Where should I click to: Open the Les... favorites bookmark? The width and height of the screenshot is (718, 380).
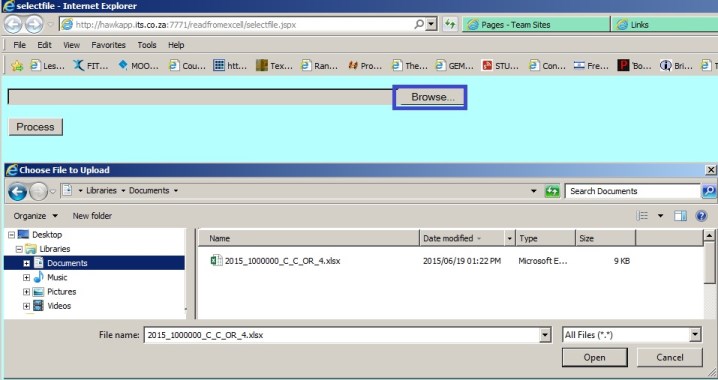click(x=48, y=66)
